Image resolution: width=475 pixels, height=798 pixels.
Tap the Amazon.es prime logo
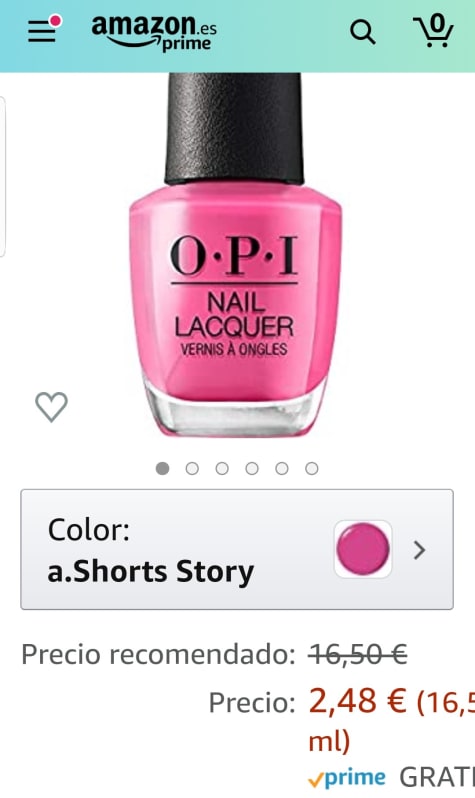point(154,33)
